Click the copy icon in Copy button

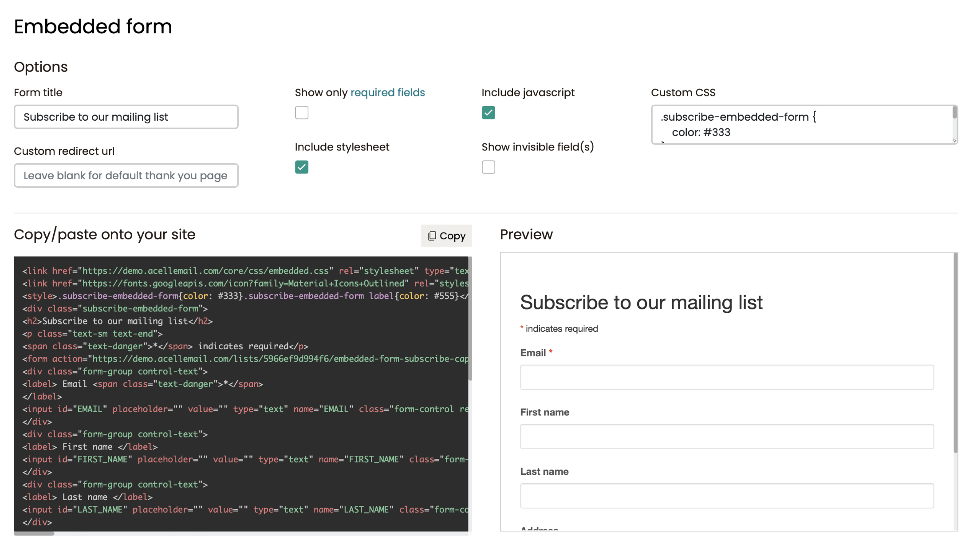tap(432, 236)
